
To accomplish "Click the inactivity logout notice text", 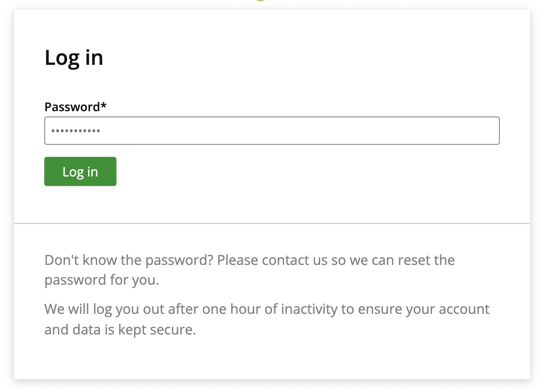I will (x=266, y=319).
